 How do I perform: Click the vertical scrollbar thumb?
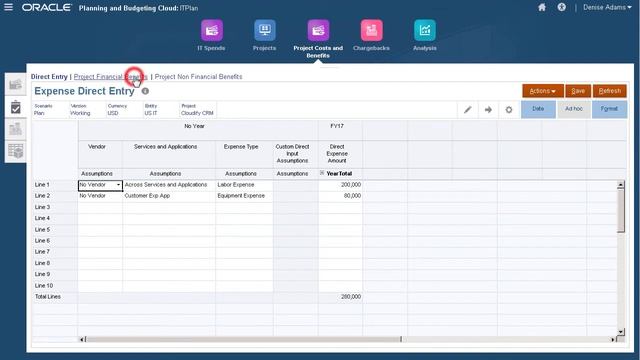tap(620, 211)
